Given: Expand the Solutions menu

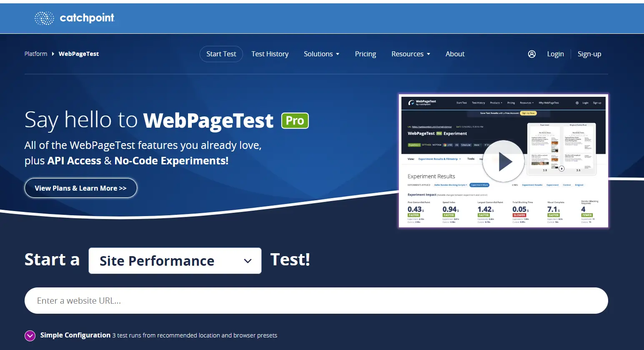Looking at the screenshot, I should pos(321,54).
